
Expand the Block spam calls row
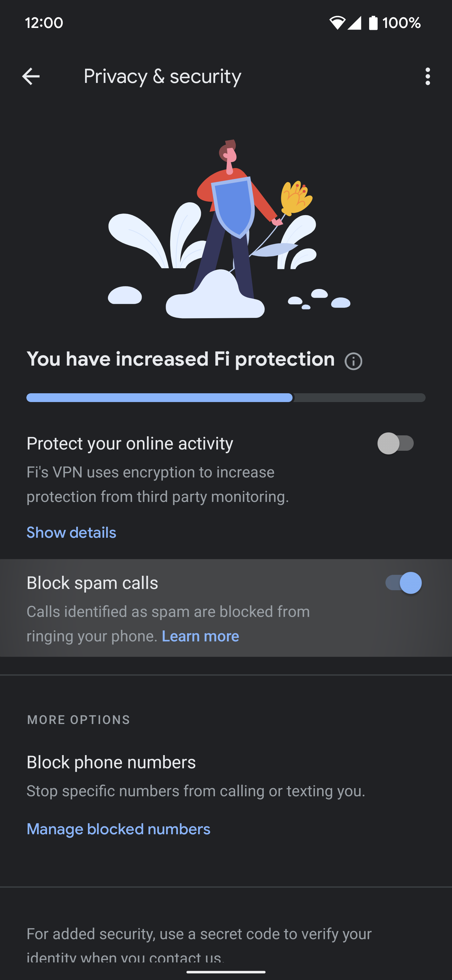point(152,582)
